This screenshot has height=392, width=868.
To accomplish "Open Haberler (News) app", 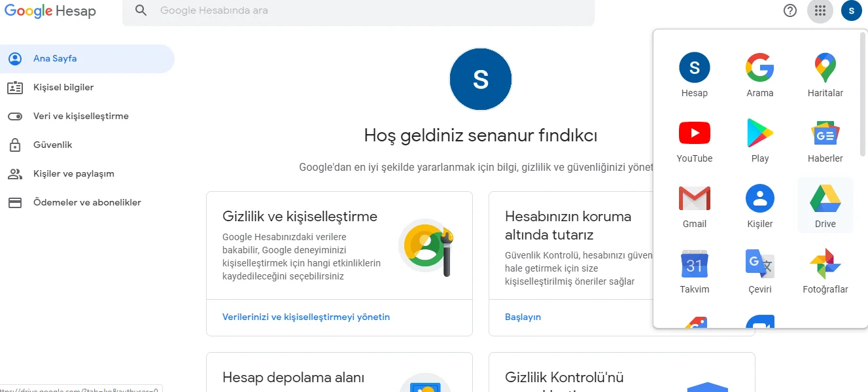I will pos(825,140).
